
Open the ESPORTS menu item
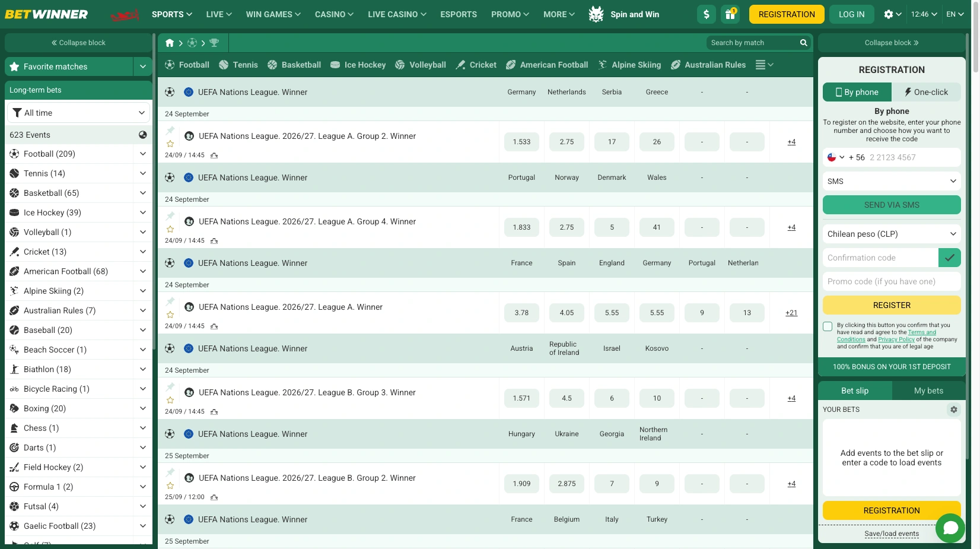tap(459, 14)
